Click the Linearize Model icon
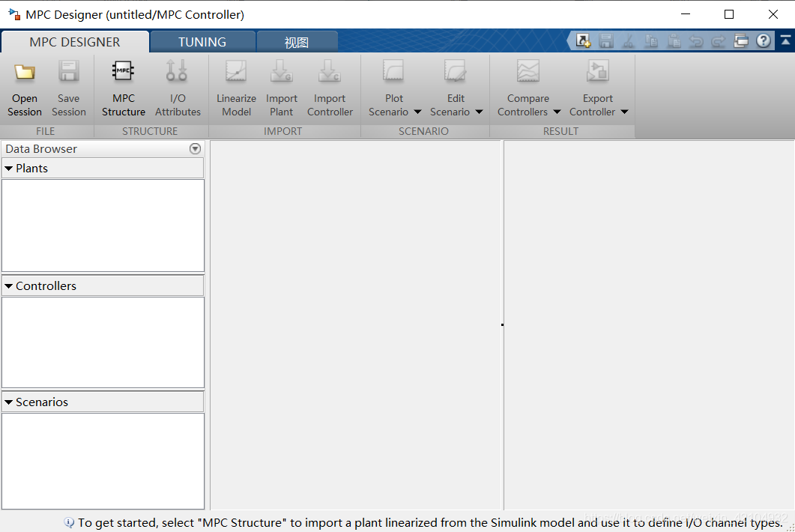795x532 pixels. tap(236, 71)
